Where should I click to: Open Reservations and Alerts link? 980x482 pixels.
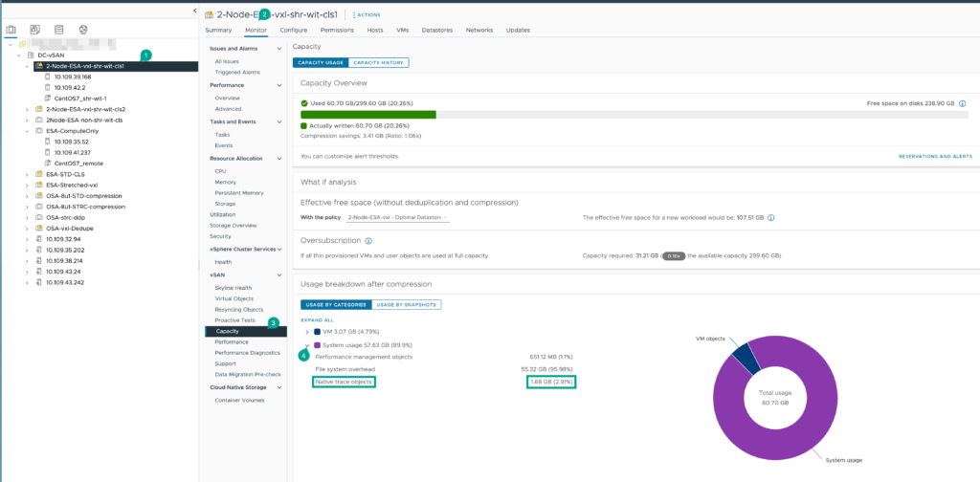[935, 156]
